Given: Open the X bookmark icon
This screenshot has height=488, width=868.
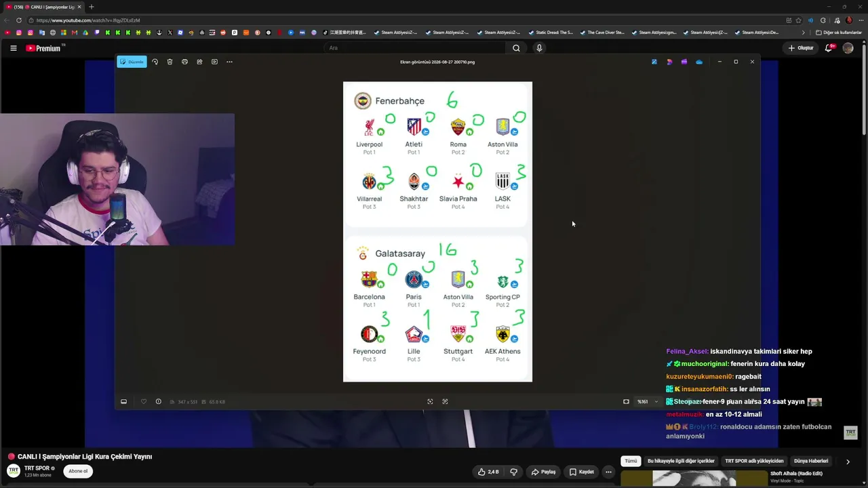Looking at the screenshot, I should (170, 33).
